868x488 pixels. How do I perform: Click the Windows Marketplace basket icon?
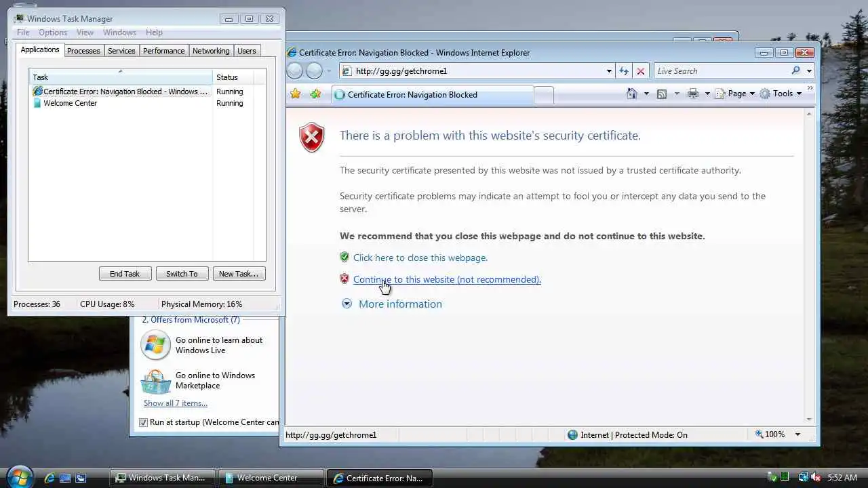pyautogui.click(x=156, y=382)
